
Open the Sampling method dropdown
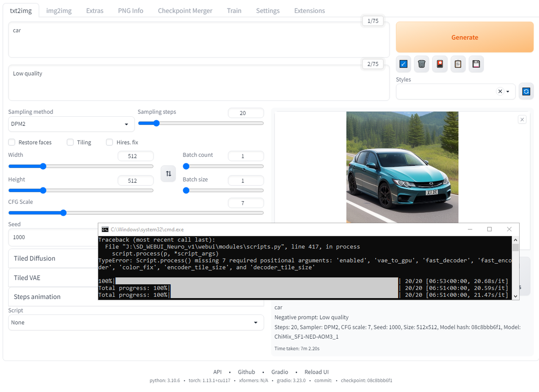pos(71,124)
